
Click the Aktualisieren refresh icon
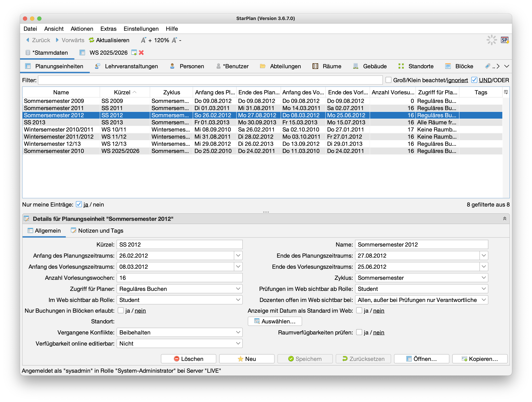coord(91,40)
